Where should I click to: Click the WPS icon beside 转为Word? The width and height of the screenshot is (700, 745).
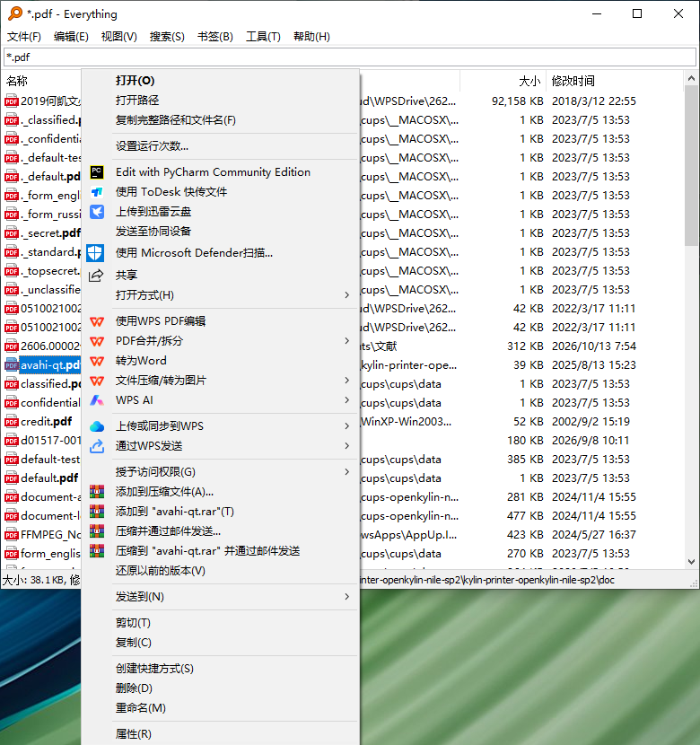tap(97, 361)
